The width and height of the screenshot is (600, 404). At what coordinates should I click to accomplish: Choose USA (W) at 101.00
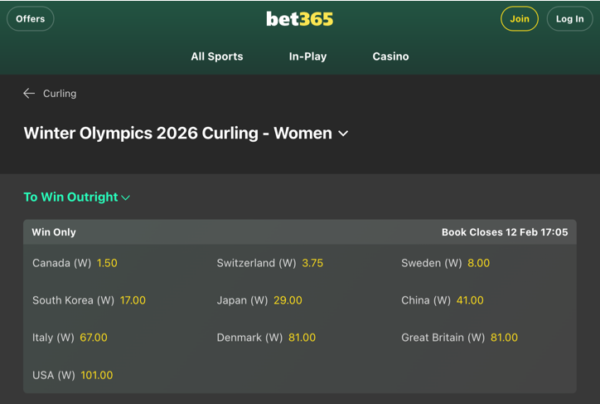[97, 375]
